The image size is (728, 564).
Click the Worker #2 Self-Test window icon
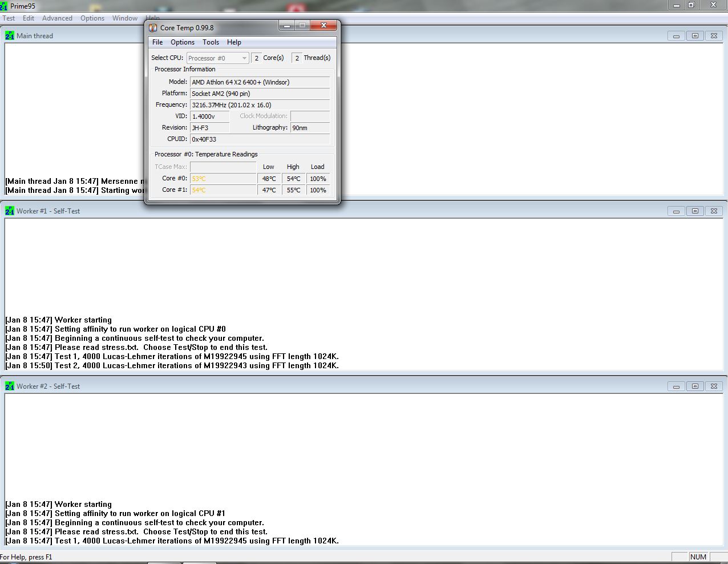pyautogui.click(x=10, y=386)
